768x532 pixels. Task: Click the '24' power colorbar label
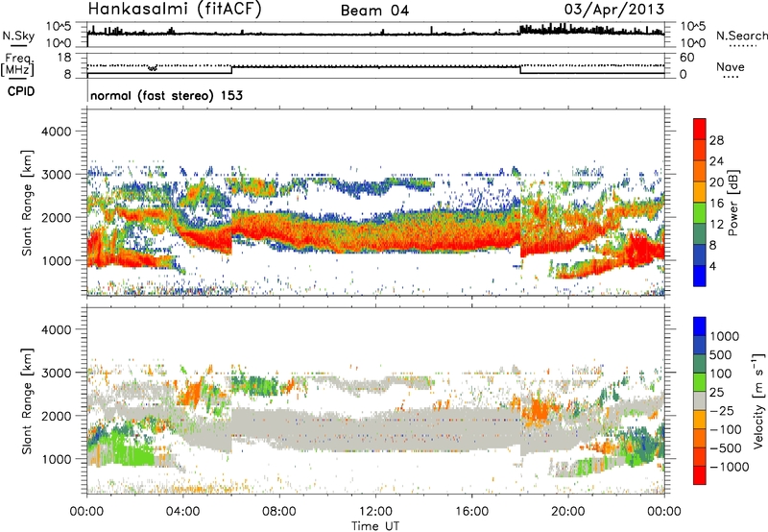716,161
